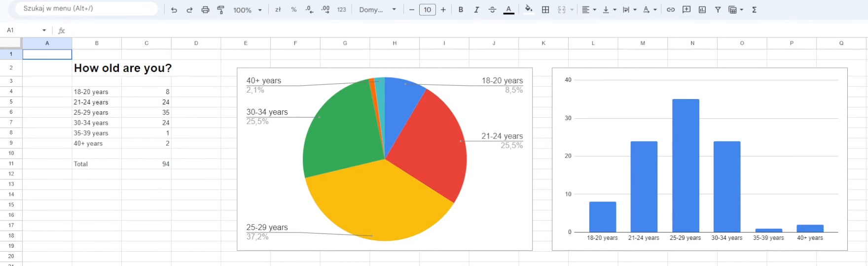This screenshot has width=868, height=266.
Task: Toggle bold formatting
Action: (x=461, y=10)
